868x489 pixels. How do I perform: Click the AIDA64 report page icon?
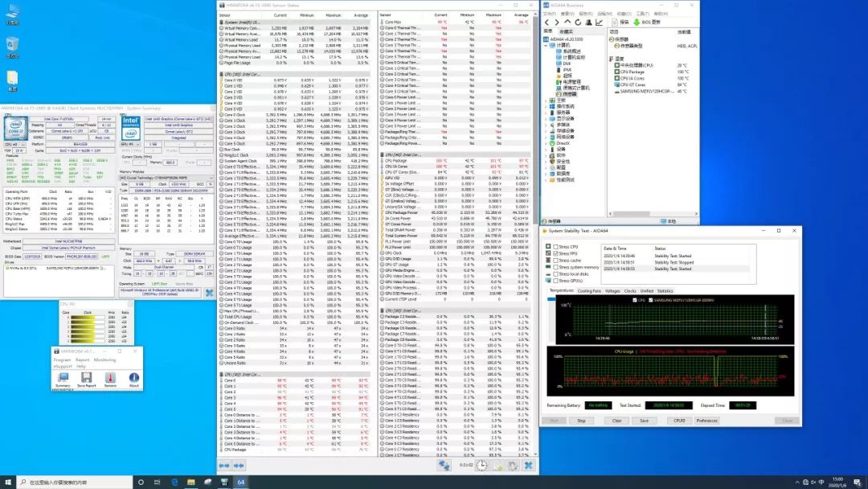(x=615, y=23)
